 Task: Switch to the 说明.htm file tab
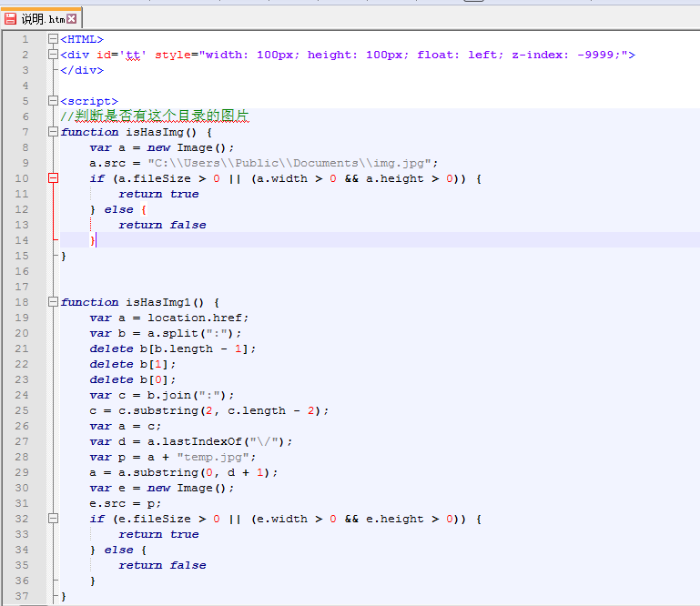point(41,19)
